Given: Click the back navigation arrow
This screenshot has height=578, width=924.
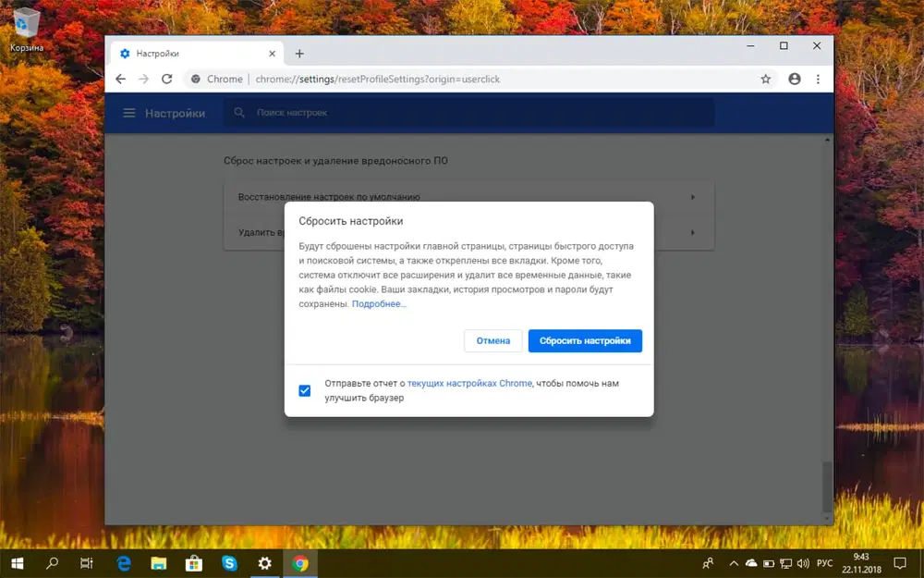Looking at the screenshot, I should point(120,79).
